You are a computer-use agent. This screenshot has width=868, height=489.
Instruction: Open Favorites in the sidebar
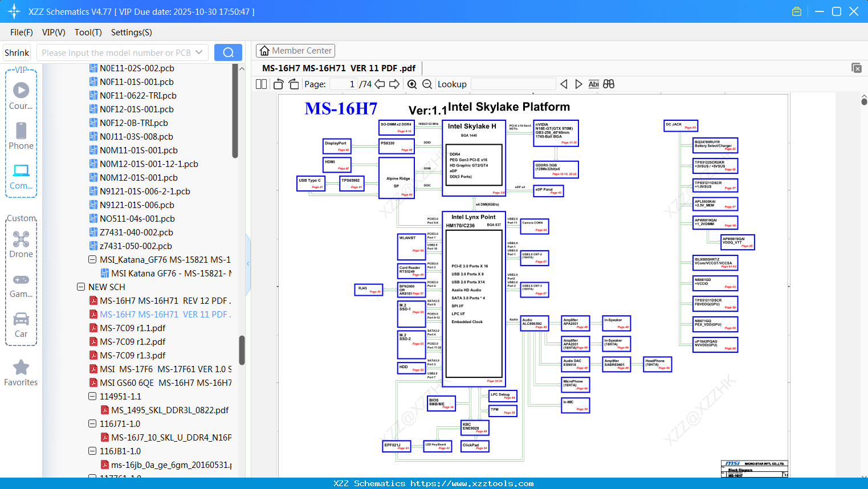pos(21,373)
